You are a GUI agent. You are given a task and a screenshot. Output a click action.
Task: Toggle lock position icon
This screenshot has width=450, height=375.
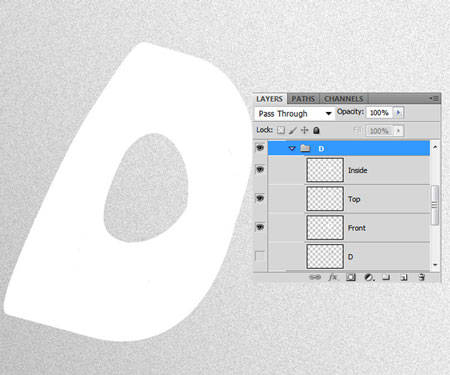[304, 130]
